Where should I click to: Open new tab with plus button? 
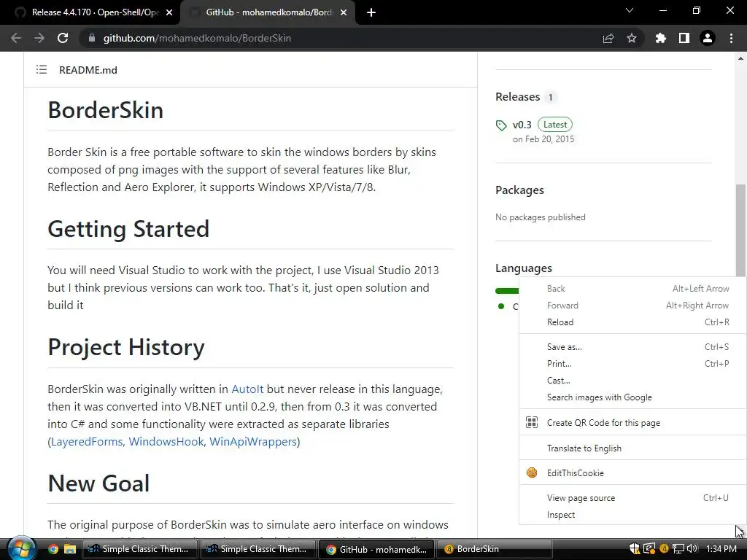point(371,13)
